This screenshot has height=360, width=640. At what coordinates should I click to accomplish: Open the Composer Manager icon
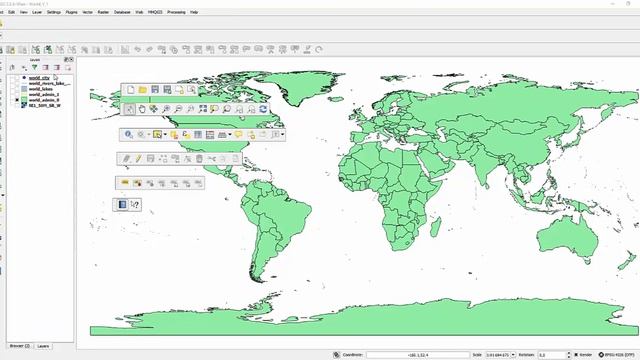(x=191, y=90)
